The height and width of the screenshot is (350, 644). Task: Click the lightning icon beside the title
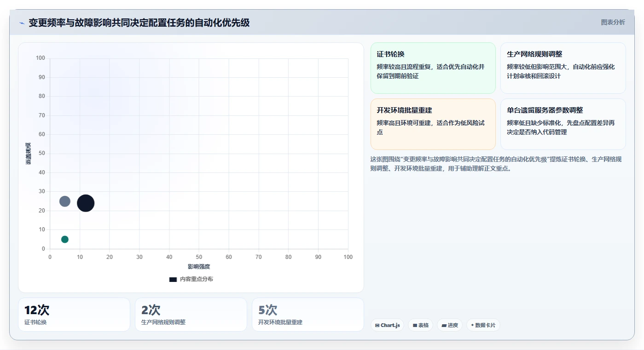pyautogui.click(x=22, y=23)
